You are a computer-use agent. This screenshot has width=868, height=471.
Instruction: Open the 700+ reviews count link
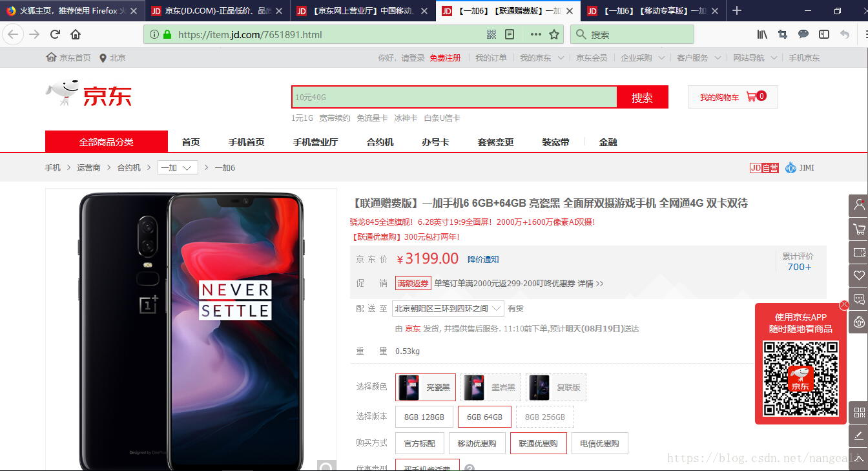coord(799,267)
